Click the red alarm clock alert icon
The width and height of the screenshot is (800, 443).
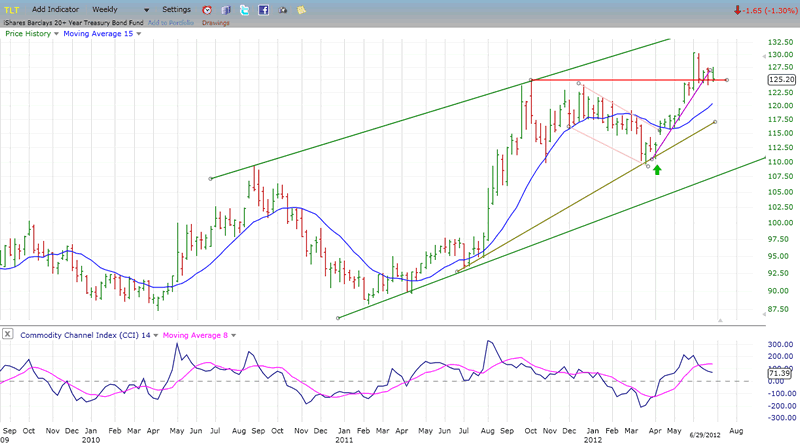click(x=207, y=9)
